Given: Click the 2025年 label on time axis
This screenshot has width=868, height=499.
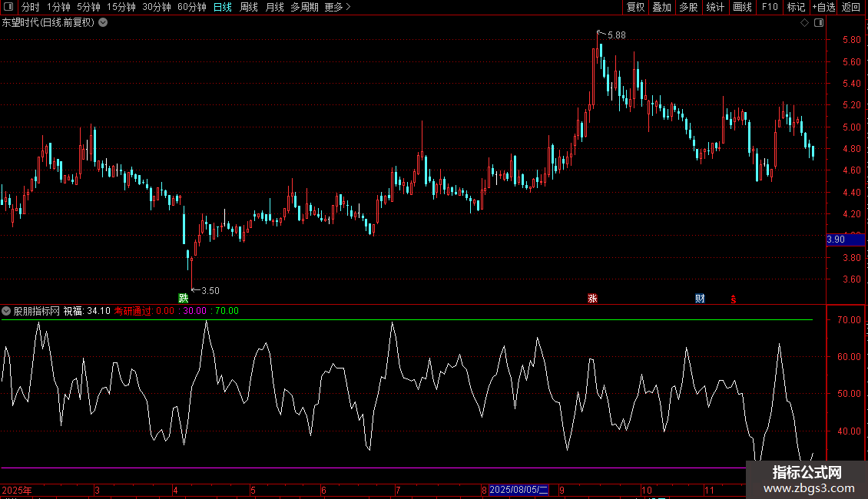Looking at the screenshot, I should click(x=17, y=490).
